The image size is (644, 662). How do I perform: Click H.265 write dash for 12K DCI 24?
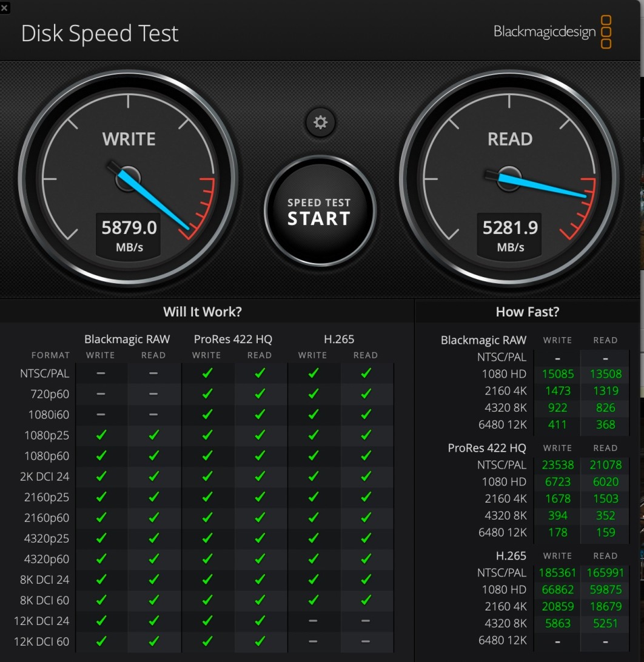click(x=313, y=621)
